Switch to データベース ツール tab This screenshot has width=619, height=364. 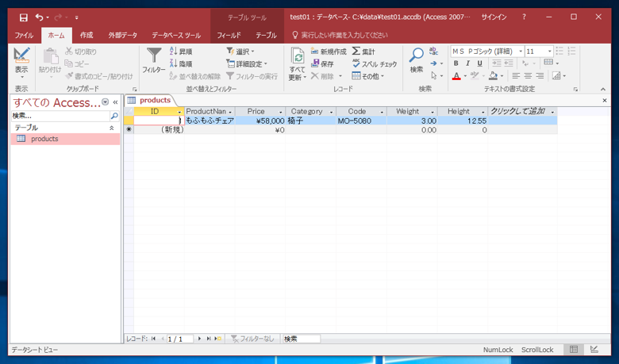(x=176, y=35)
